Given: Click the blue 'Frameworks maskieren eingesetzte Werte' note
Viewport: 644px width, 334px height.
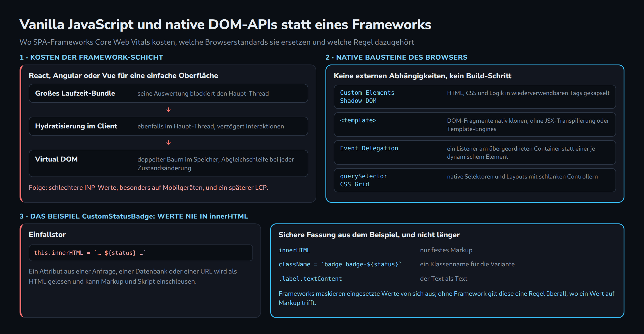Looking at the screenshot, I should click(446, 298).
